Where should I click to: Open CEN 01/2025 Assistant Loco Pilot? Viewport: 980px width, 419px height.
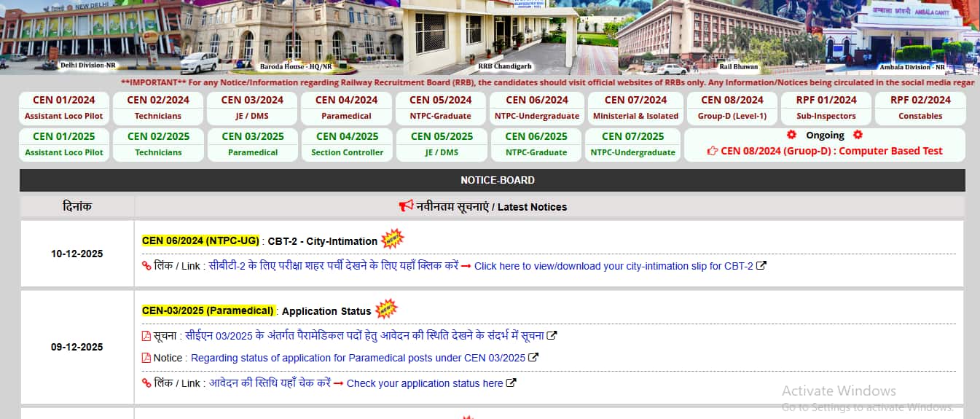[x=64, y=144]
